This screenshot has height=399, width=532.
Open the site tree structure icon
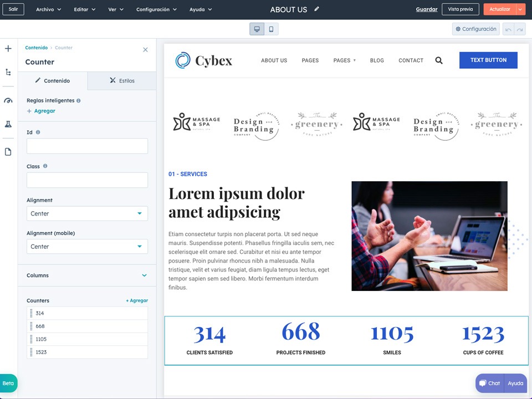coord(8,73)
